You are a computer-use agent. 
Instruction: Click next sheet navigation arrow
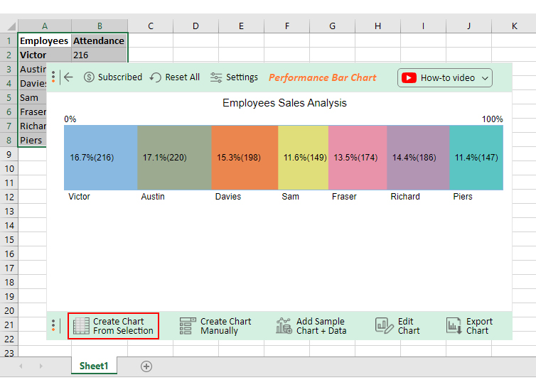coord(41,366)
